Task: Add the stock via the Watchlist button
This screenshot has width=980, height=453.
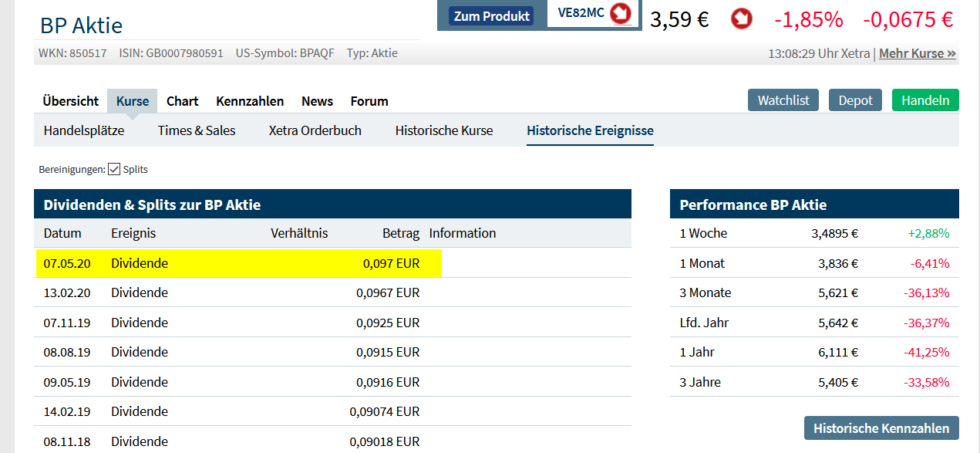Action: [x=783, y=100]
